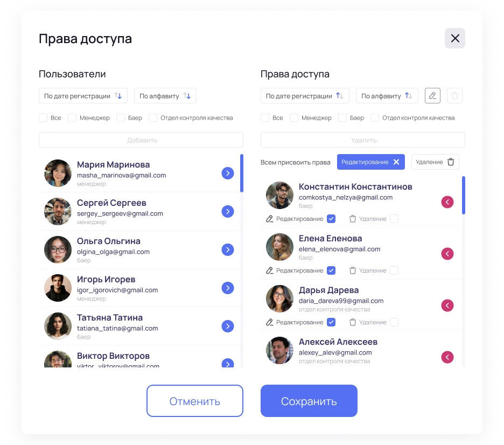Sort access rights По алфавиту
Viewport: 504px width, 445px height.
click(387, 96)
